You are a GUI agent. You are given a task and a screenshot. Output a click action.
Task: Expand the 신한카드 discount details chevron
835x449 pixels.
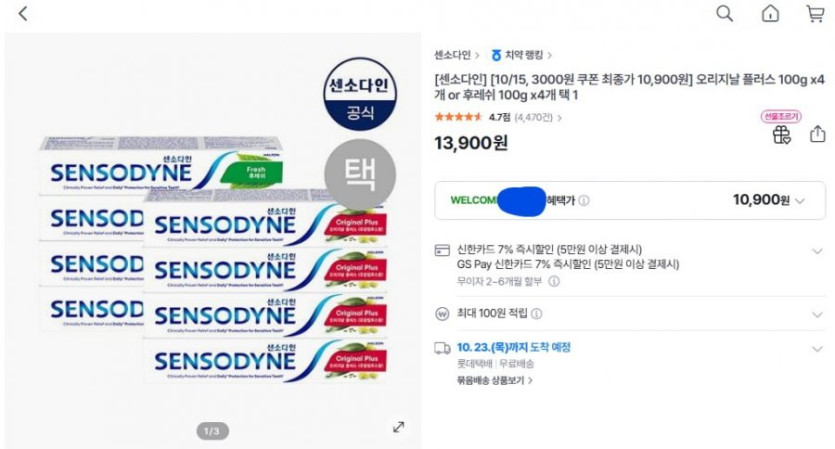coord(817,250)
